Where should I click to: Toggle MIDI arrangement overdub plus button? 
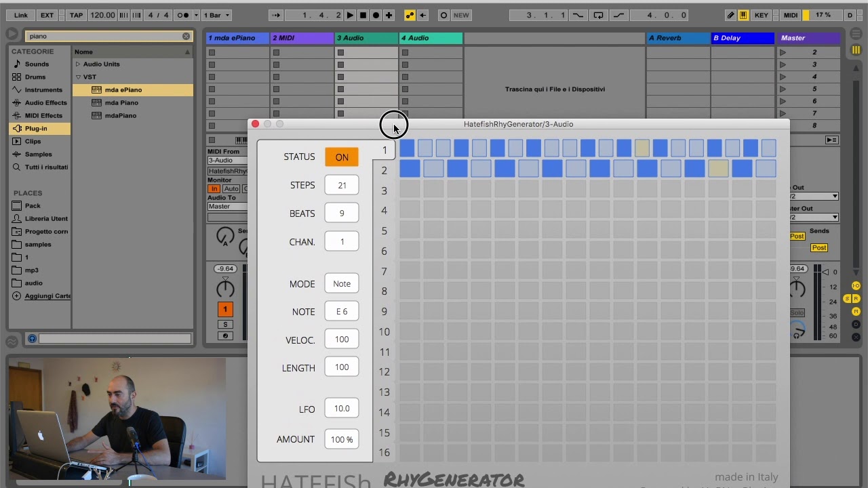(x=389, y=15)
